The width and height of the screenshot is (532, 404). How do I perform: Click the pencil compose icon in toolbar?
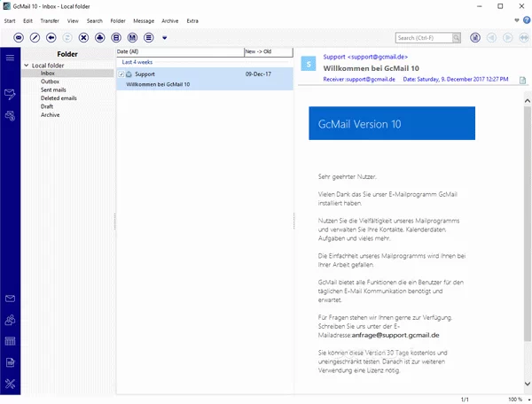pyautogui.click(x=35, y=37)
